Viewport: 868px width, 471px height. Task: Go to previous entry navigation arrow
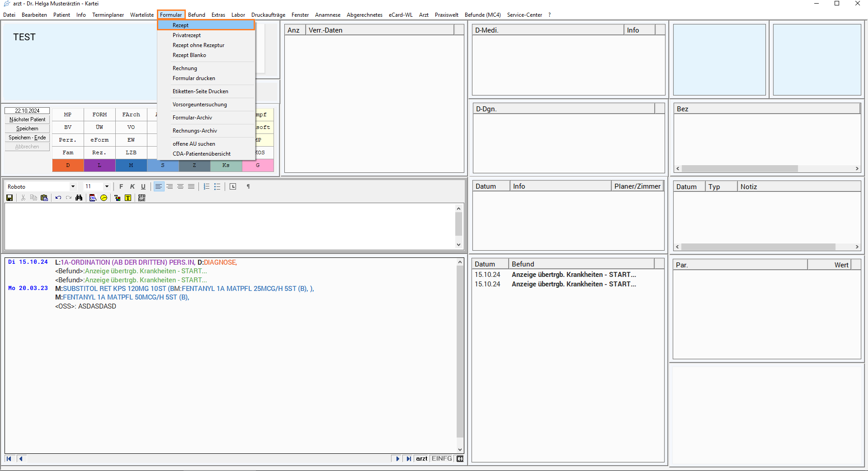click(21, 458)
